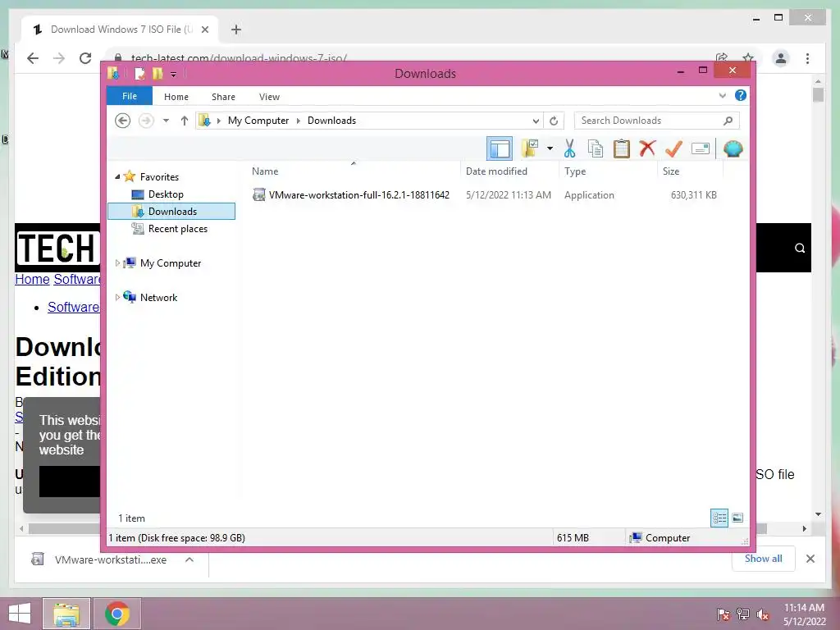Expand the arrow after My Computer breadcrumb
The image size is (840, 630).
(x=299, y=121)
